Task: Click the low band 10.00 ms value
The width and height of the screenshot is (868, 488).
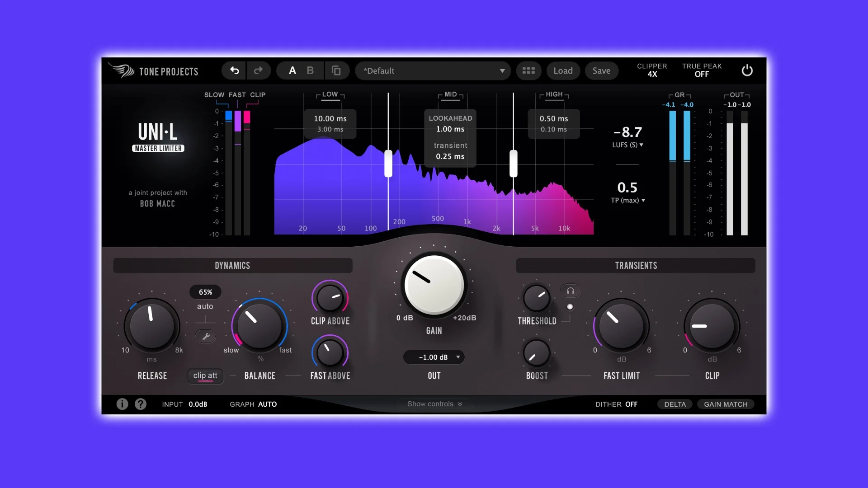Action: (330, 119)
